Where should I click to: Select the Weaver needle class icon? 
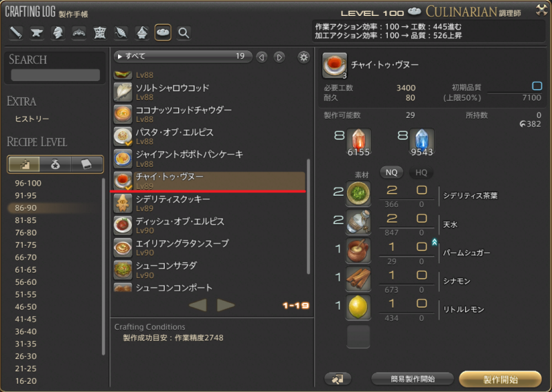point(121,32)
